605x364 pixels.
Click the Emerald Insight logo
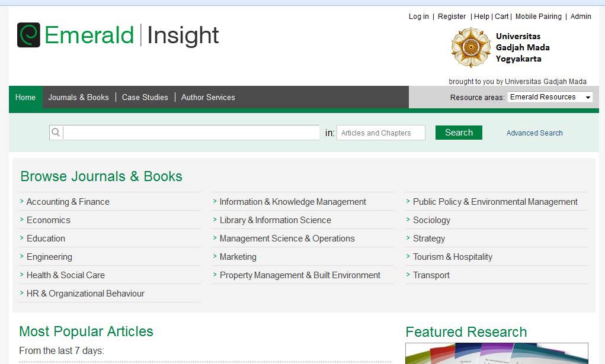(118, 35)
